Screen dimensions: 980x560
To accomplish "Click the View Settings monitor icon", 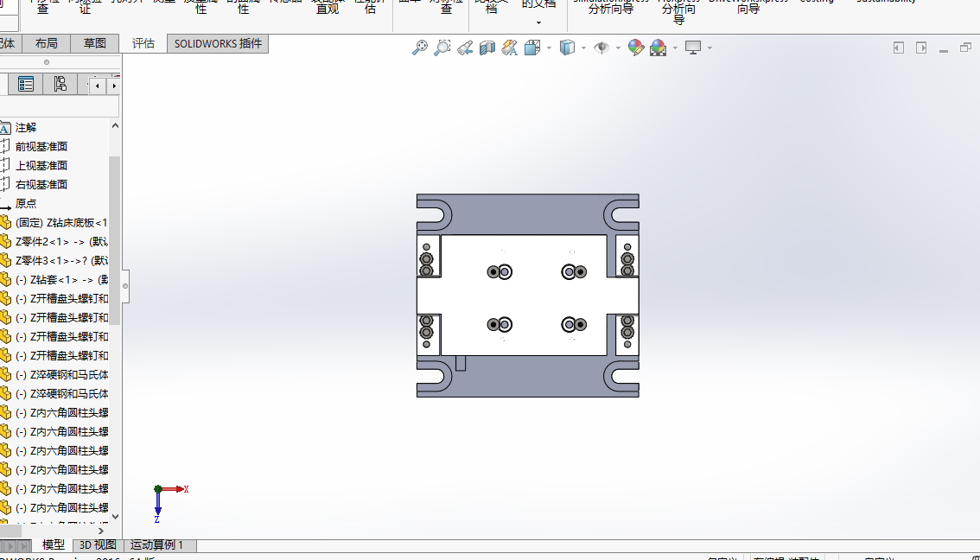I will click(693, 48).
